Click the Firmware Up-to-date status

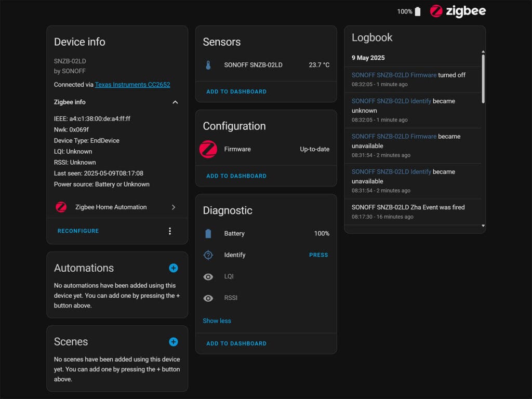pos(314,149)
